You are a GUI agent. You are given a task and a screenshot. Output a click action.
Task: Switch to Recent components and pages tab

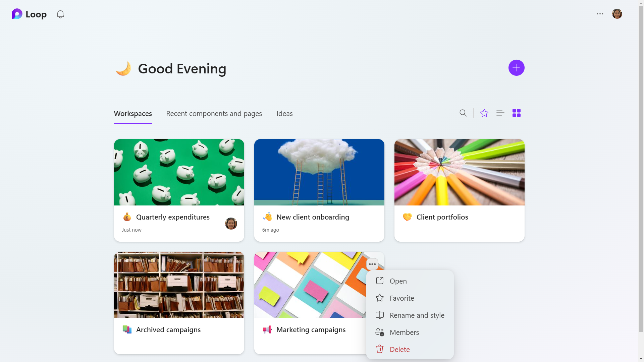coord(214,114)
